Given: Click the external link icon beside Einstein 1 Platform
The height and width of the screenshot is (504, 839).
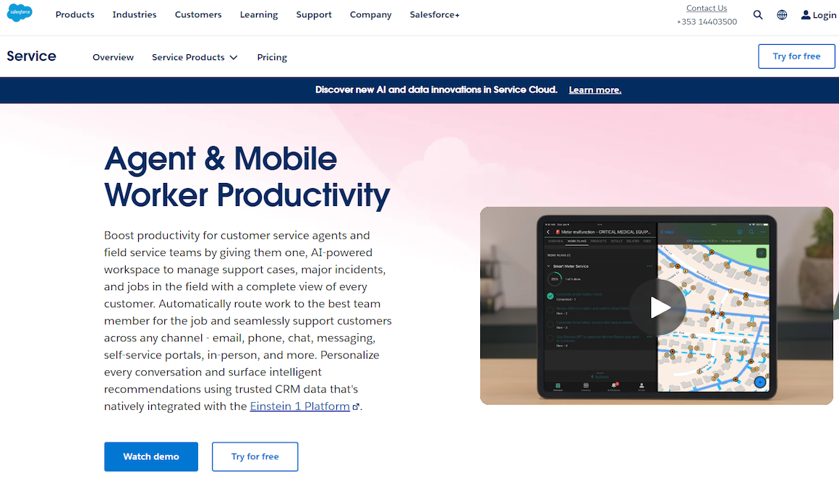Looking at the screenshot, I should (356, 407).
